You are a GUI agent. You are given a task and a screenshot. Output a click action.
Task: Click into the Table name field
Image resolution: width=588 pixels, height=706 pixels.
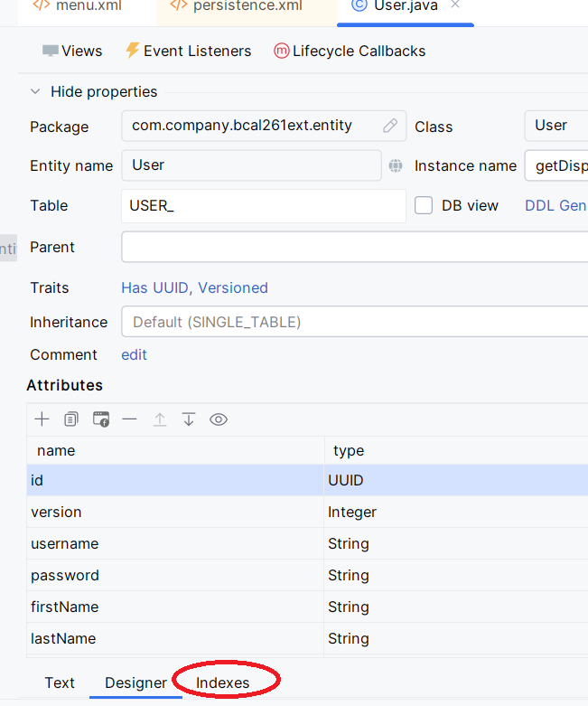pyautogui.click(x=263, y=206)
